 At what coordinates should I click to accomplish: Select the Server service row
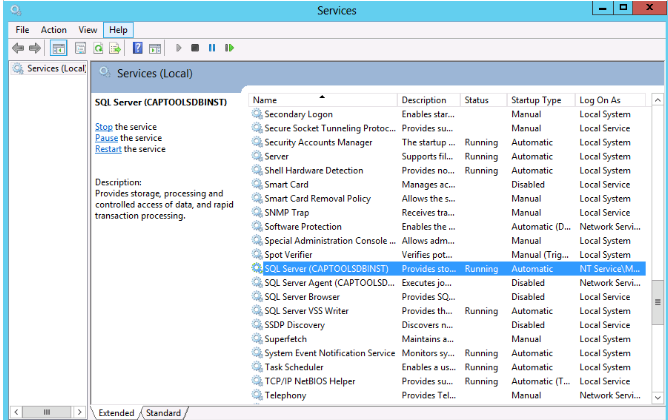447,156
